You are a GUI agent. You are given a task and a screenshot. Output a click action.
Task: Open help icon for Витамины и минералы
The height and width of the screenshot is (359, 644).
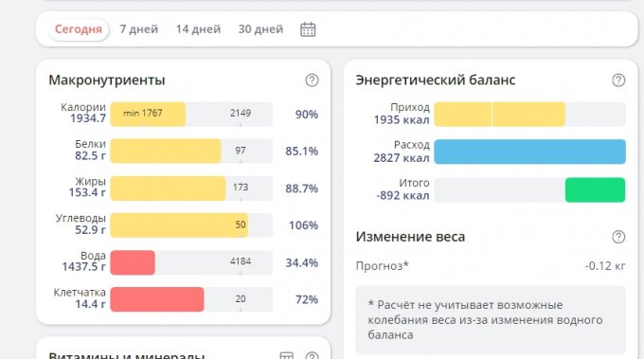pyautogui.click(x=312, y=356)
